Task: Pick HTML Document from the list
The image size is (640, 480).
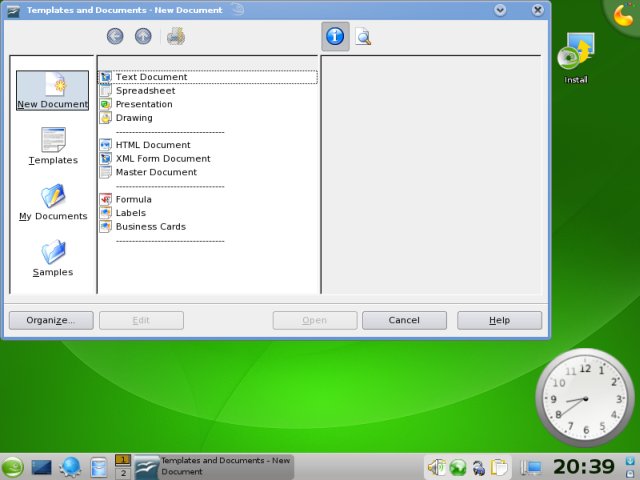Action: [153, 145]
